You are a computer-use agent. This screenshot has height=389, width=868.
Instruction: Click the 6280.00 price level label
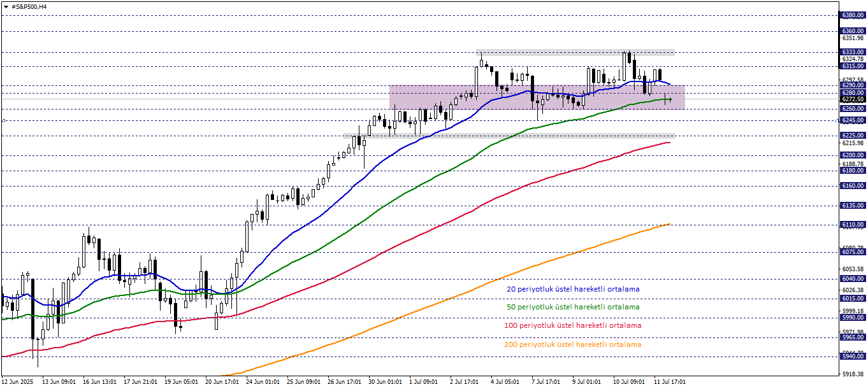853,92
